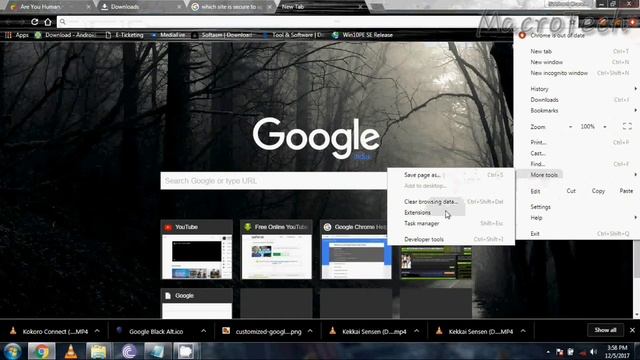Open the Google tile in second row

(x=197, y=303)
